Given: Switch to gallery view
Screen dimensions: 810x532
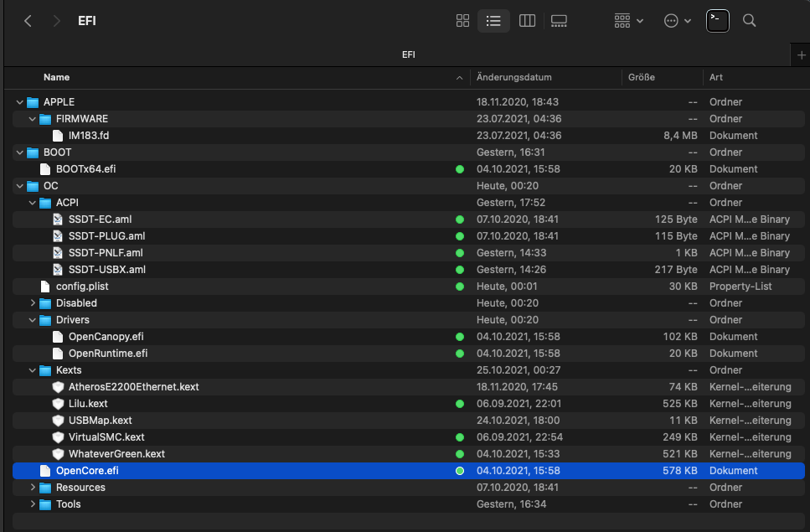Looking at the screenshot, I should (559, 21).
